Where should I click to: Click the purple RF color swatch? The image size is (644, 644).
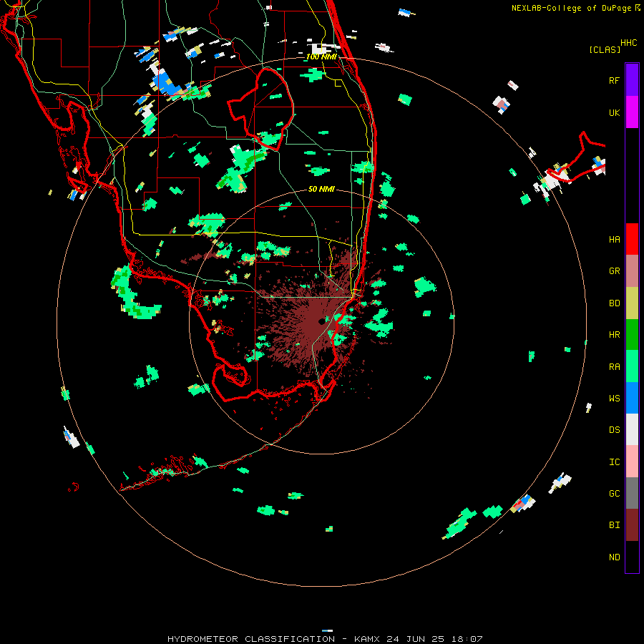coord(632,80)
